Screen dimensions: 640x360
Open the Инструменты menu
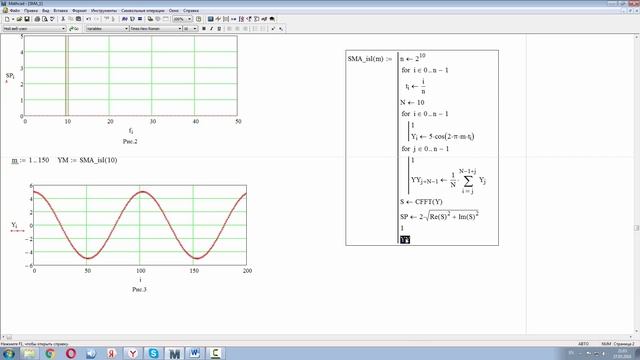104,11
